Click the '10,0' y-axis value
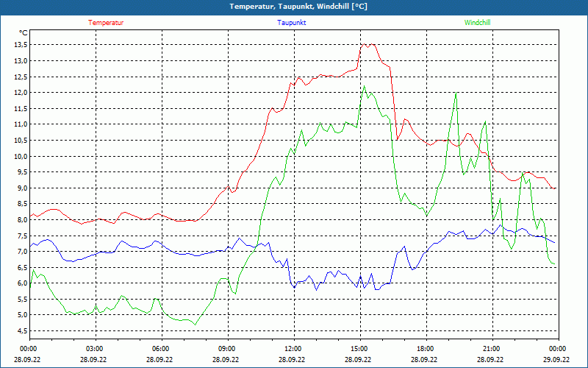The height and width of the screenshot is (368, 588). point(21,156)
